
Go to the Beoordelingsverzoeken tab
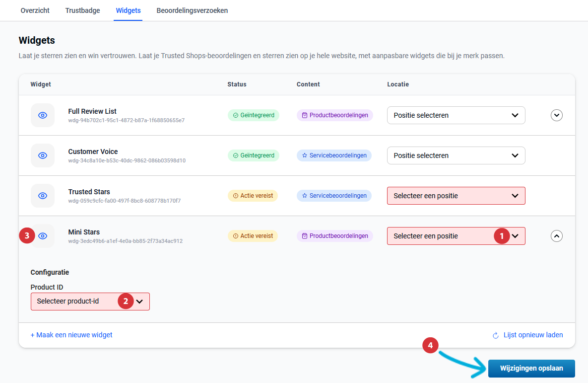[x=192, y=10]
